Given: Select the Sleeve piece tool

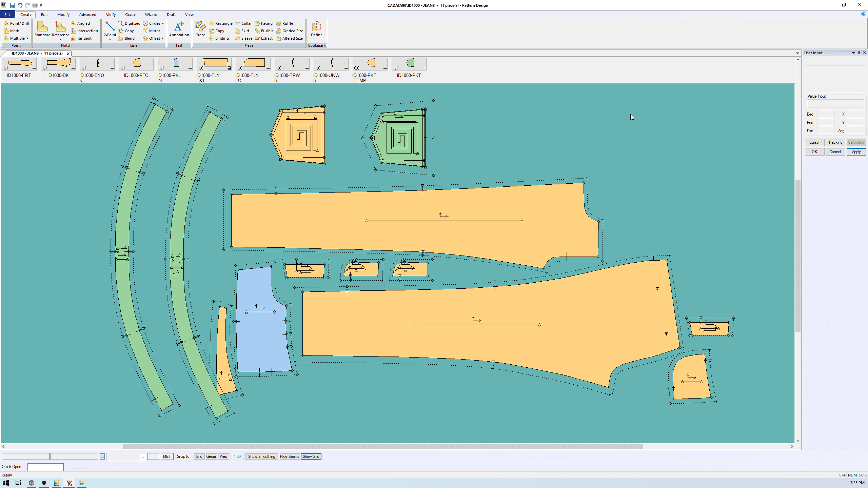Looking at the screenshot, I should pyautogui.click(x=243, y=38).
